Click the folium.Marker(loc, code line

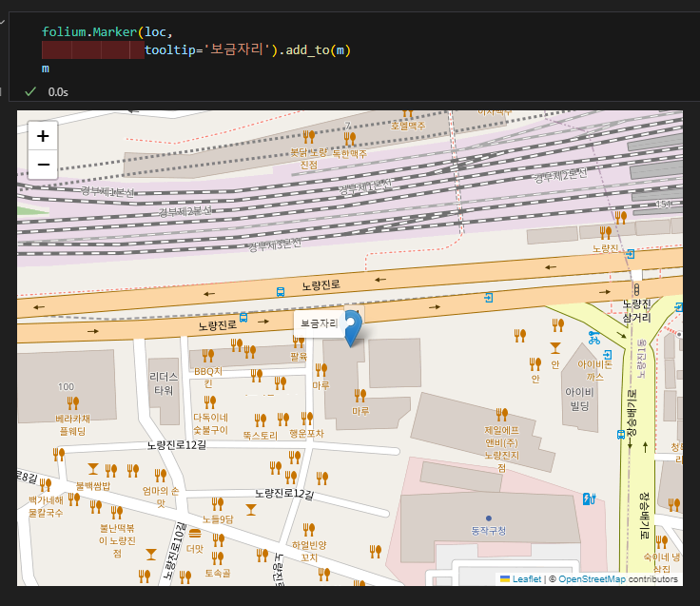tap(107, 31)
